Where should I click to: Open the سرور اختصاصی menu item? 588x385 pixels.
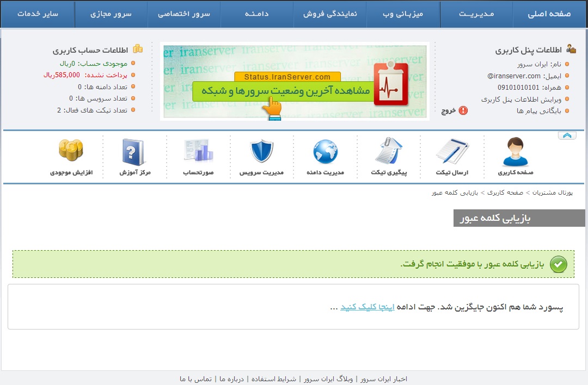(x=184, y=14)
